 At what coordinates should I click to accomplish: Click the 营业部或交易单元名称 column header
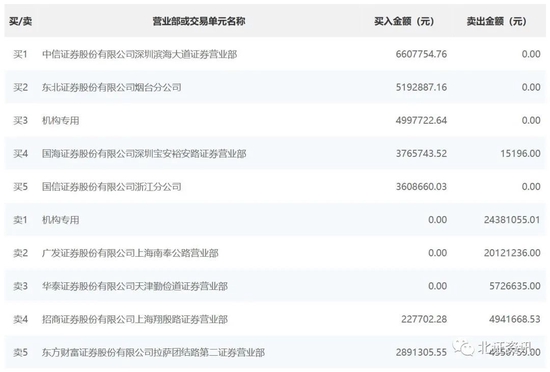coord(199,21)
